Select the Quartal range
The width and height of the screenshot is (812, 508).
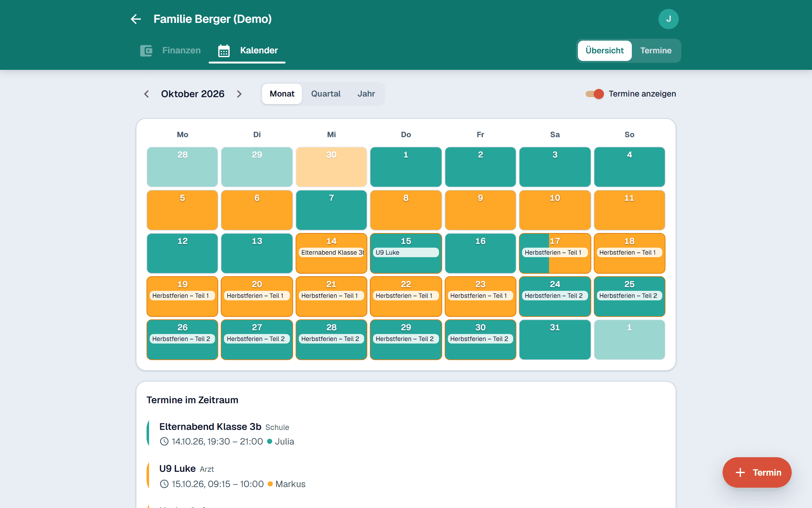tap(325, 94)
